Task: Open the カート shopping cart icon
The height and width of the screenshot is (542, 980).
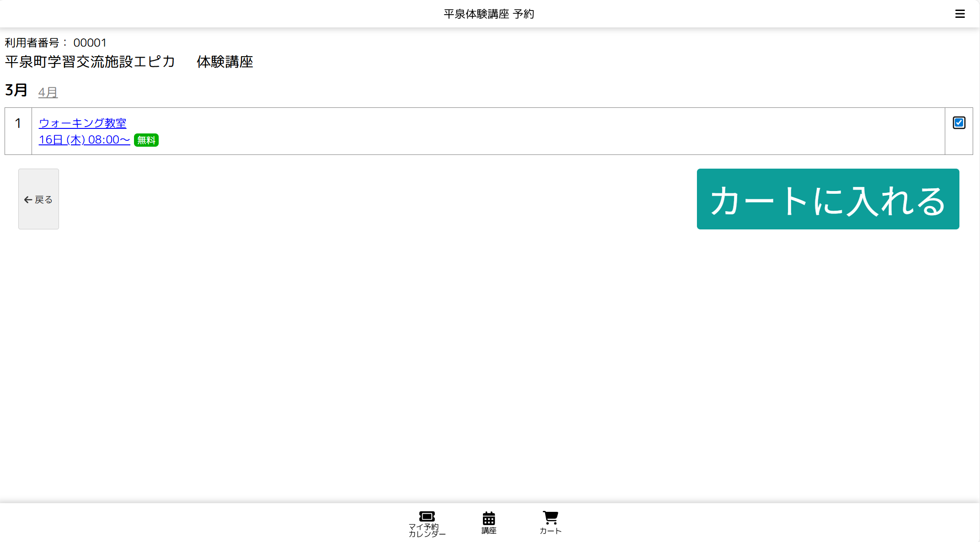Action: [550, 518]
